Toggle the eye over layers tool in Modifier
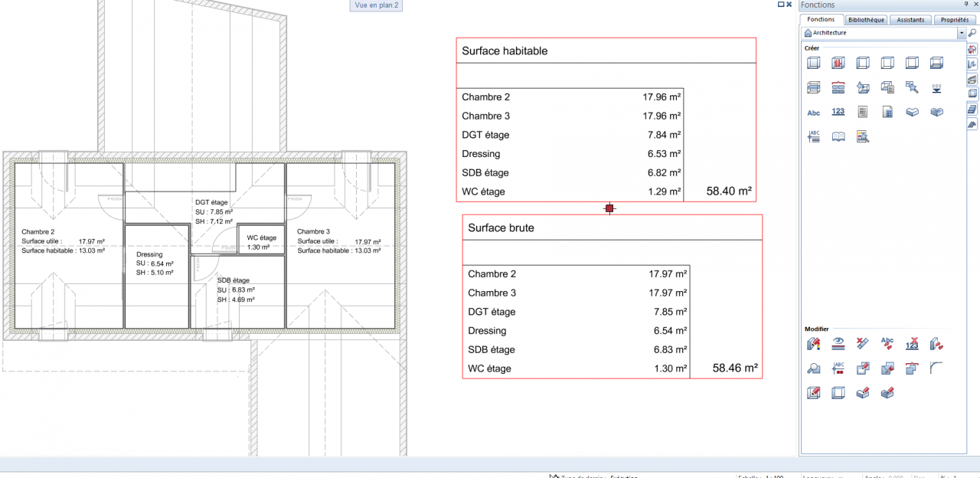Image resolution: width=980 pixels, height=478 pixels. [x=838, y=344]
